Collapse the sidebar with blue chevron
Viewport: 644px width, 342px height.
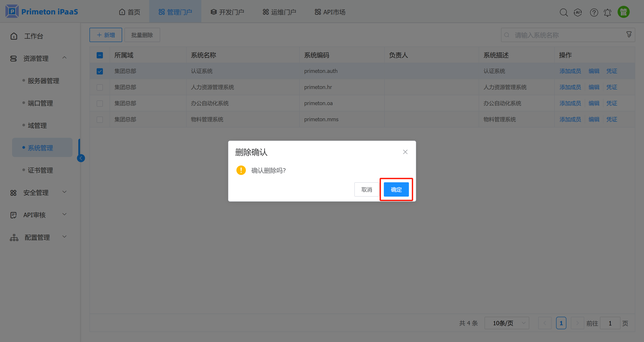tap(81, 158)
